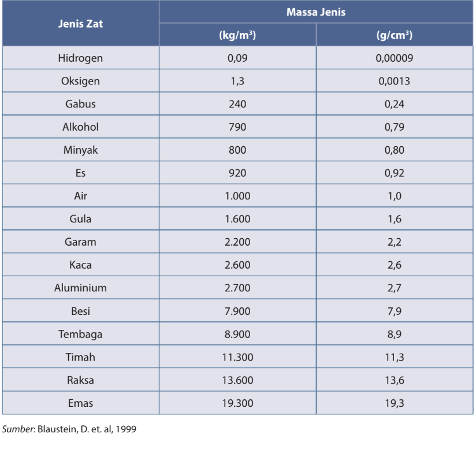Select the Gabus density value 240

(x=237, y=104)
